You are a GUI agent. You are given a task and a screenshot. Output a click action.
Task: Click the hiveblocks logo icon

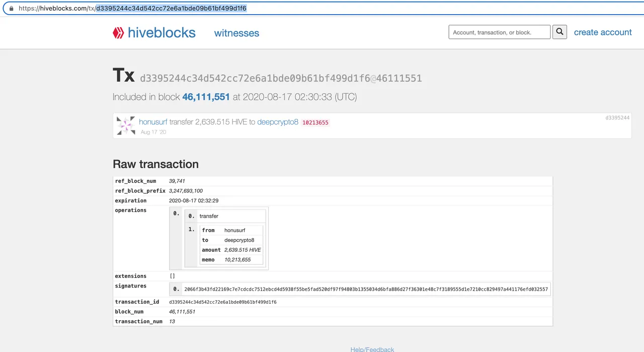118,33
